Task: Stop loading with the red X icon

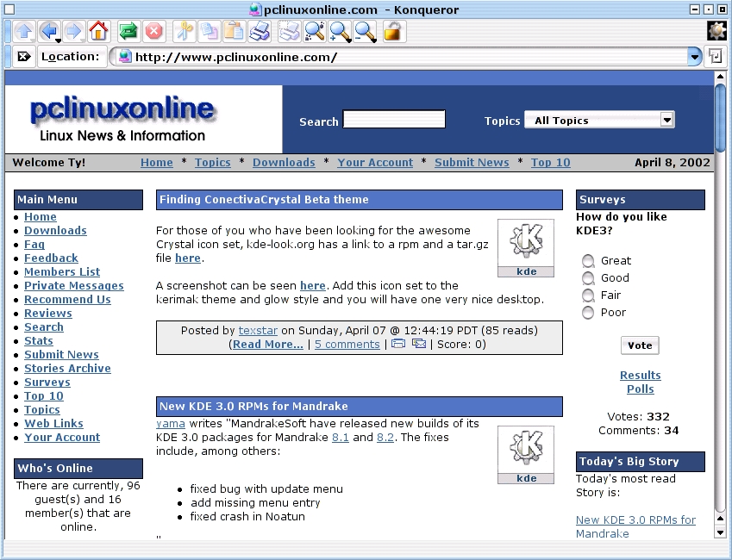Action: [x=153, y=32]
